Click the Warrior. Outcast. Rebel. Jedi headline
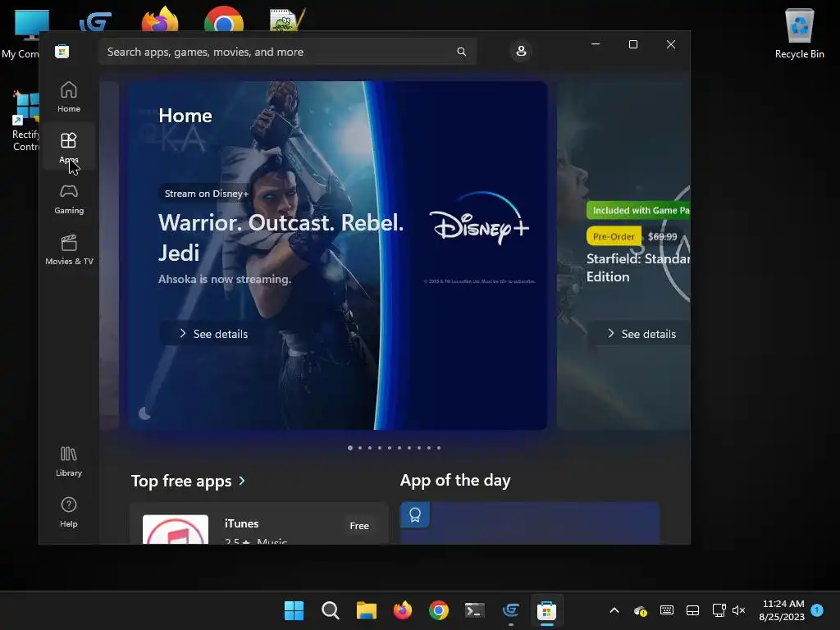The width and height of the screenshot is (840, 630). point(281,237)
